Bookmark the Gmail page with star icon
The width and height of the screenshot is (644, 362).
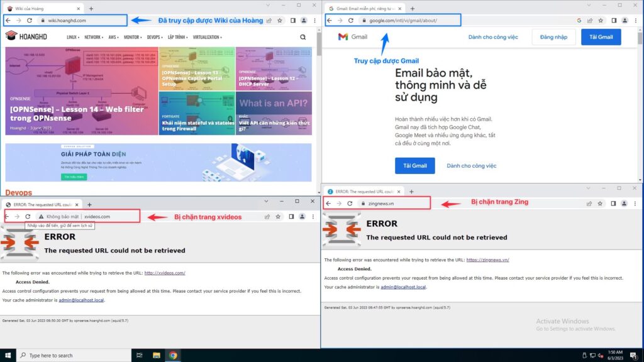pyautogui.click(x=601, y=21)
